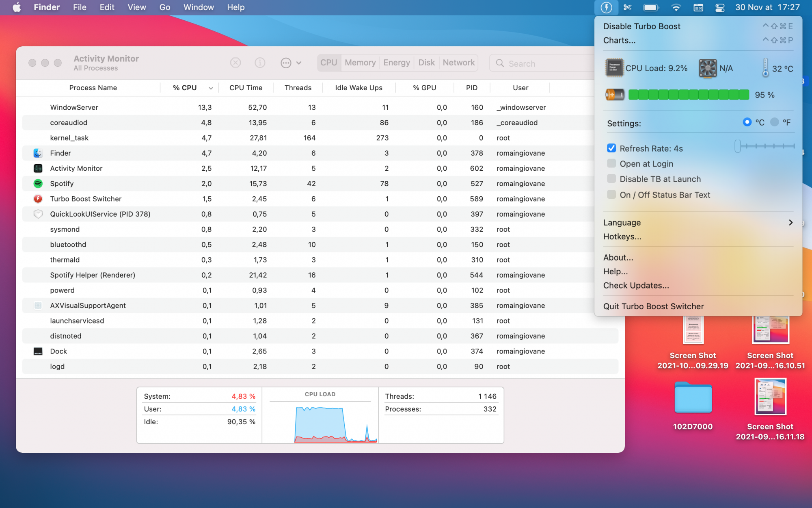Click the Turbo Boost Switcher menu bar icon
Viewport: 812px width, 508px height.
pyautogui.click(x=606, y=7)
